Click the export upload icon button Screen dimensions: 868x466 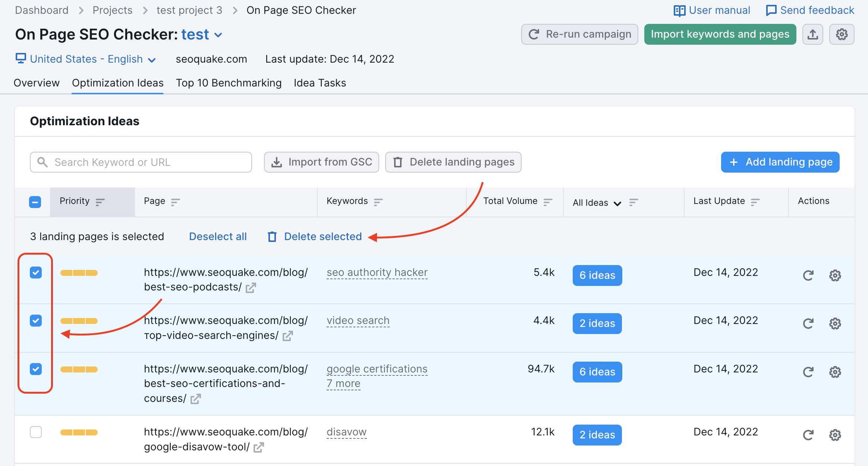point(813,34)
